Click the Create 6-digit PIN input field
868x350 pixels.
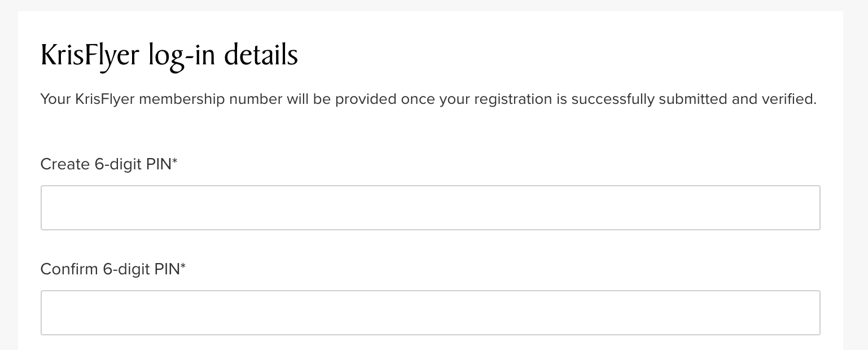tap(430, 208)
